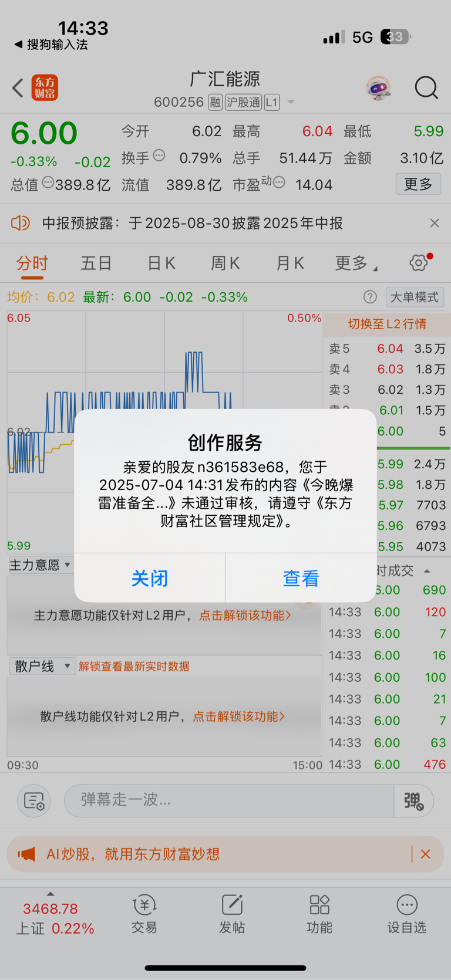Tap the bid row priced 5.95
The height and width of the screenshot is (980, 451).
tap(412, 546)
